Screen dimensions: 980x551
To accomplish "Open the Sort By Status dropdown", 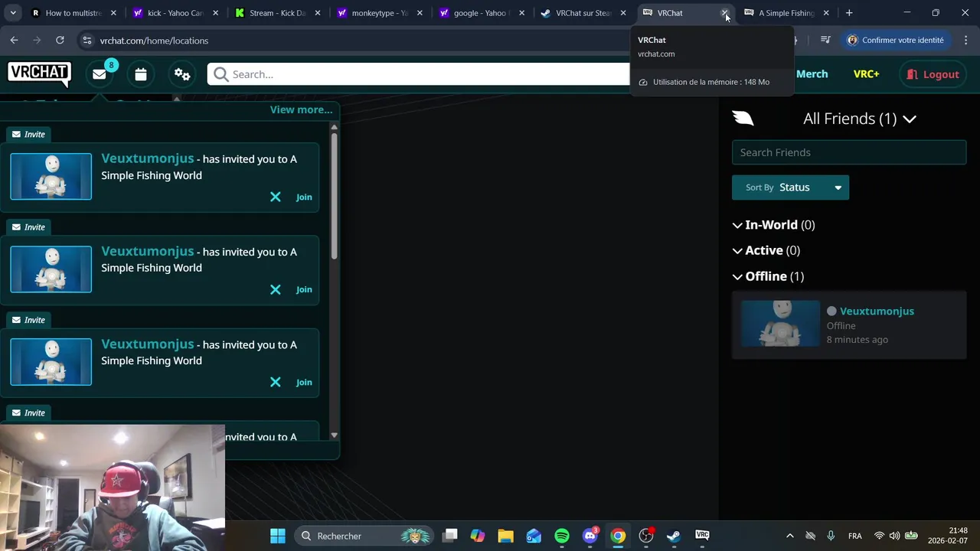I will tap(790, 187).
